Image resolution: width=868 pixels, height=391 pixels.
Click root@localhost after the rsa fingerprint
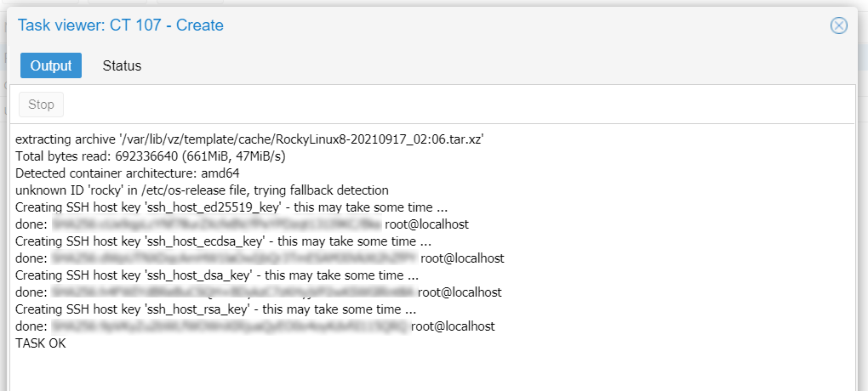point(453,326)
